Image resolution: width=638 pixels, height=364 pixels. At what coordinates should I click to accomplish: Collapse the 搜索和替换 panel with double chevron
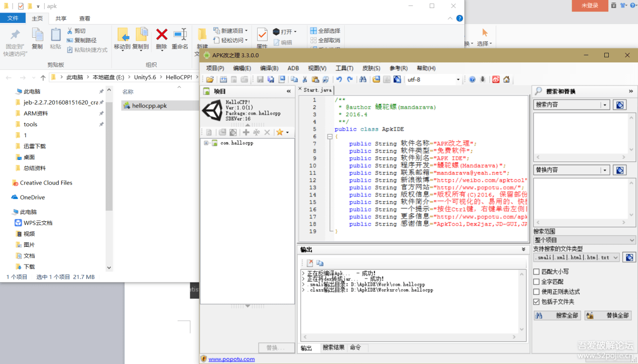631,91
